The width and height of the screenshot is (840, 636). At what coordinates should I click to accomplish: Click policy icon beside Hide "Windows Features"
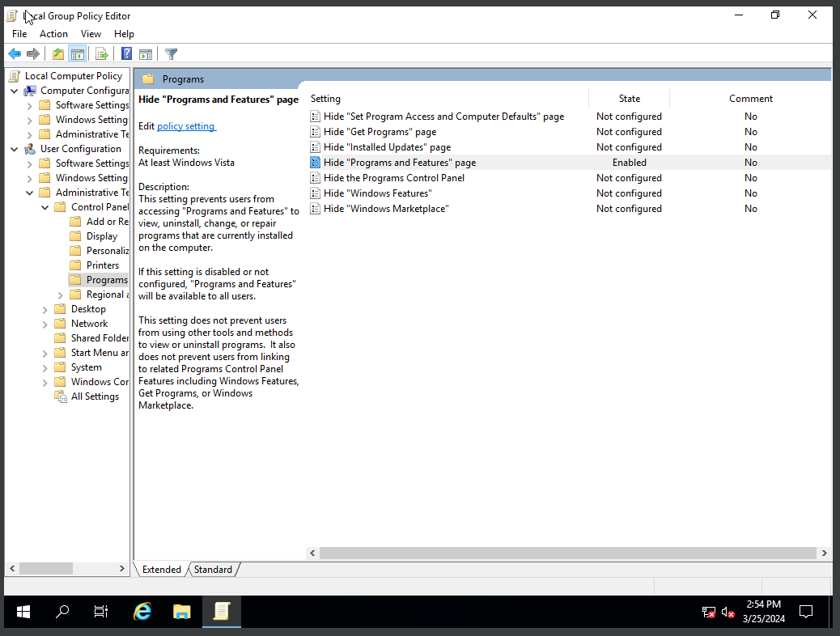[315, 193]
